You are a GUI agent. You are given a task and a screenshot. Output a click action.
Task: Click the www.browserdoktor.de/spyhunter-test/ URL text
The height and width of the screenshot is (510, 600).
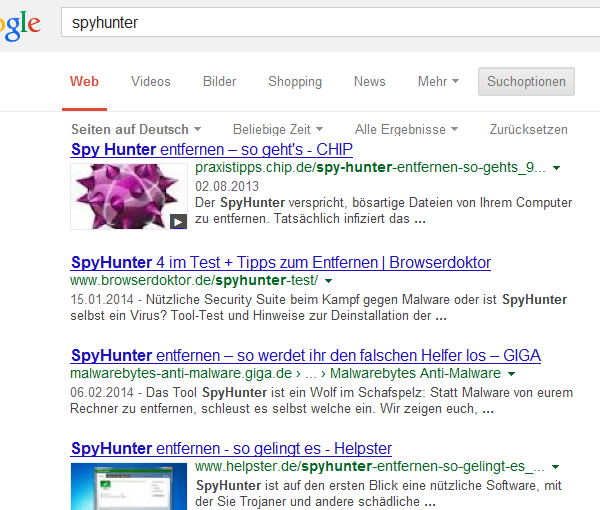(x=194, y=280)
